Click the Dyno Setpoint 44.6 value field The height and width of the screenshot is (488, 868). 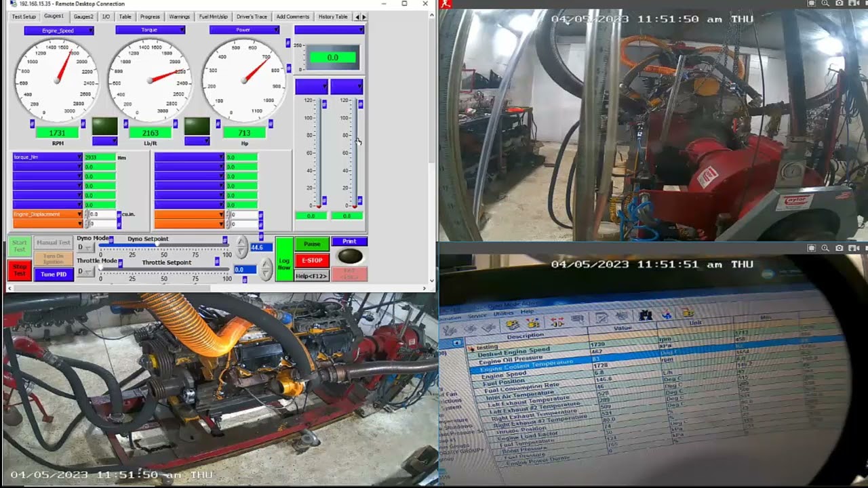[261, 247]
